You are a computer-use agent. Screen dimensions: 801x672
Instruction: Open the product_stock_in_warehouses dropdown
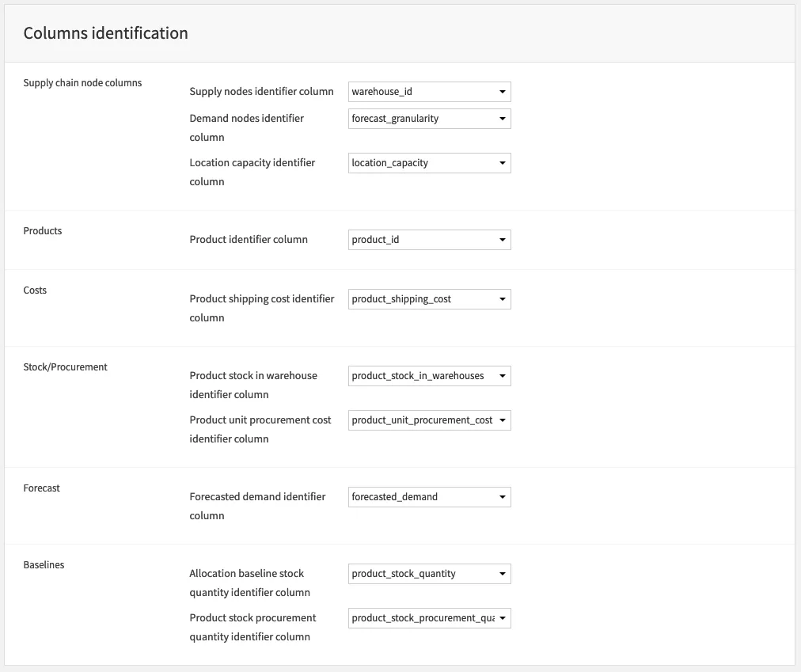429,376
